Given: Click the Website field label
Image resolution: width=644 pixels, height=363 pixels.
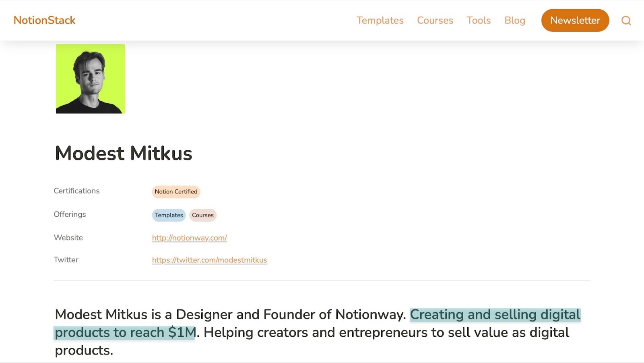Looking at the screenshot, I should click(68, 238).
